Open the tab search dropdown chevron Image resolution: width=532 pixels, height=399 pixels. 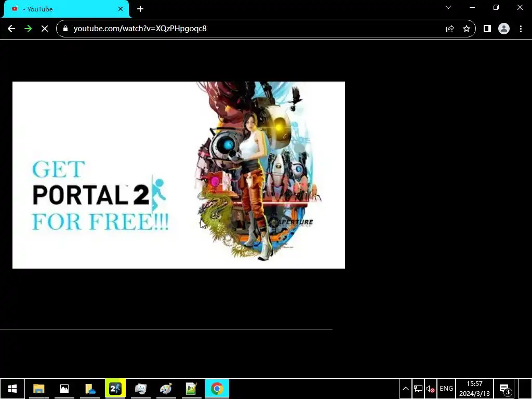(448, 7)
